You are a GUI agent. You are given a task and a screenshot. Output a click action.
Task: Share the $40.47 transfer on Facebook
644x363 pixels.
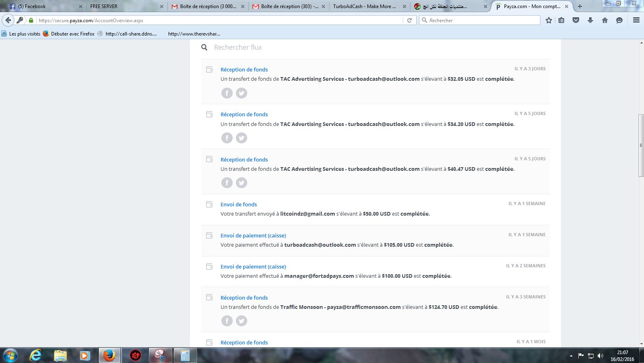[227, 183]
